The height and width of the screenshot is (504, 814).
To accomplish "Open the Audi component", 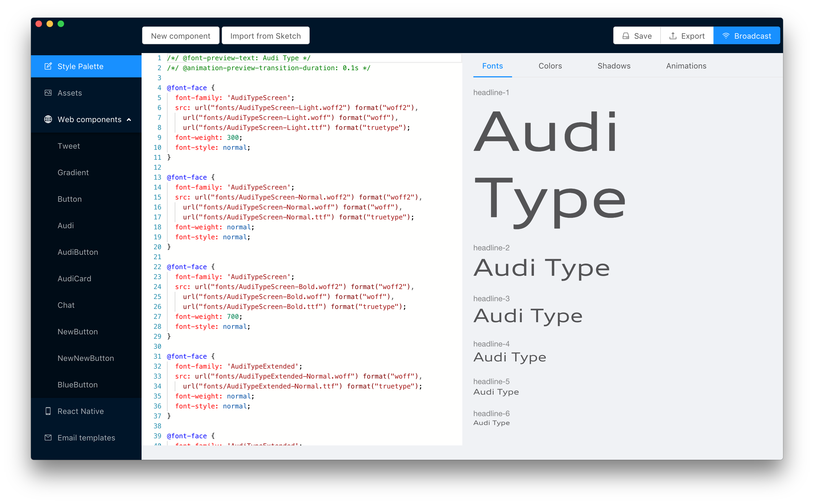I will (x=86, y=225).
